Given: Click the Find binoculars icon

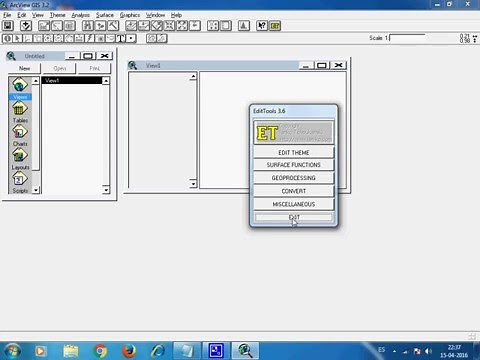Looking at the screenshot, I should [88, 26].
